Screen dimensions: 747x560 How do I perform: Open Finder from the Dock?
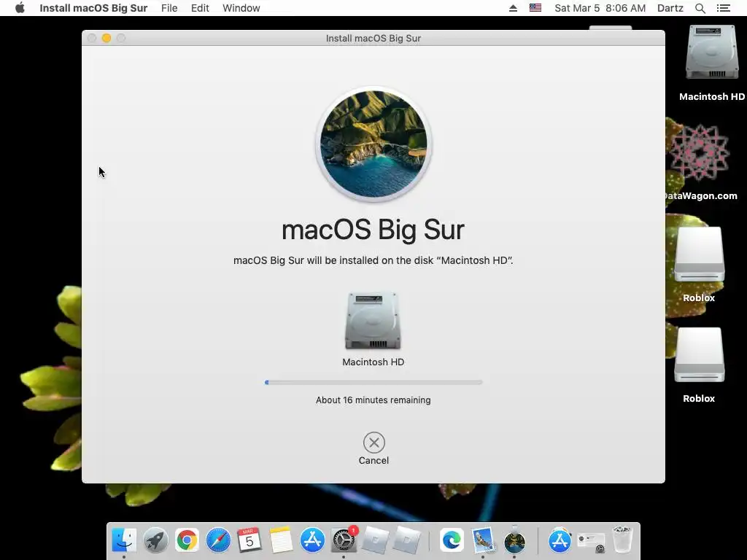click(x=124, y=540)
